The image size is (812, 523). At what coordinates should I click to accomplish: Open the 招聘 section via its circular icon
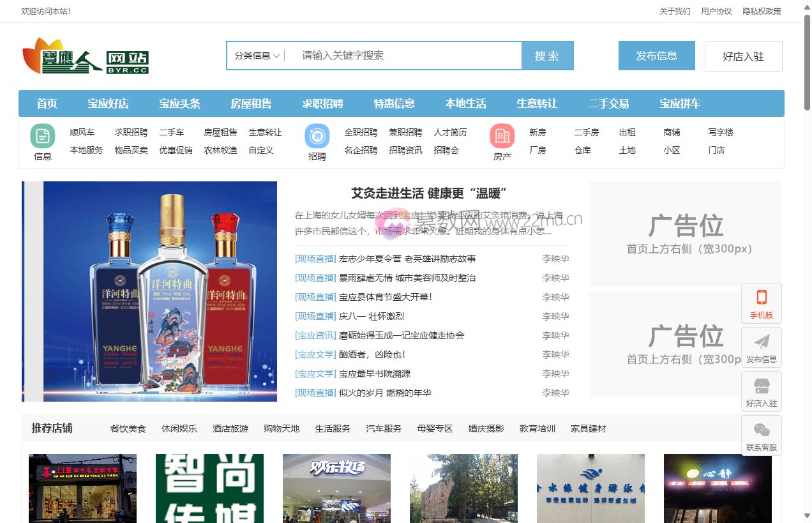coord(317,136)
